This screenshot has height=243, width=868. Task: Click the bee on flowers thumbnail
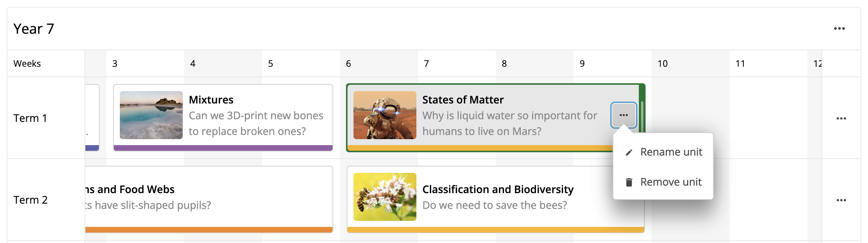(385, 197)
